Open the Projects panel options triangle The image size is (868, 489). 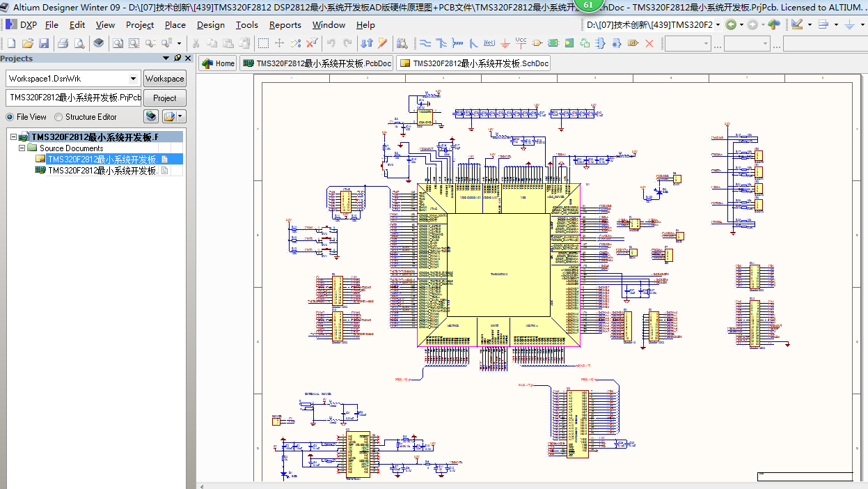(x=166, y=59)
